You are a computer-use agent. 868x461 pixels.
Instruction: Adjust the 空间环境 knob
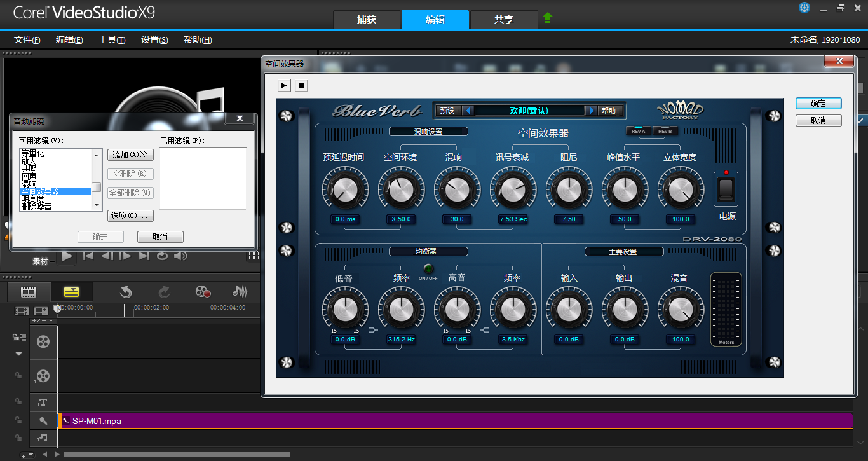coord(400,189)
